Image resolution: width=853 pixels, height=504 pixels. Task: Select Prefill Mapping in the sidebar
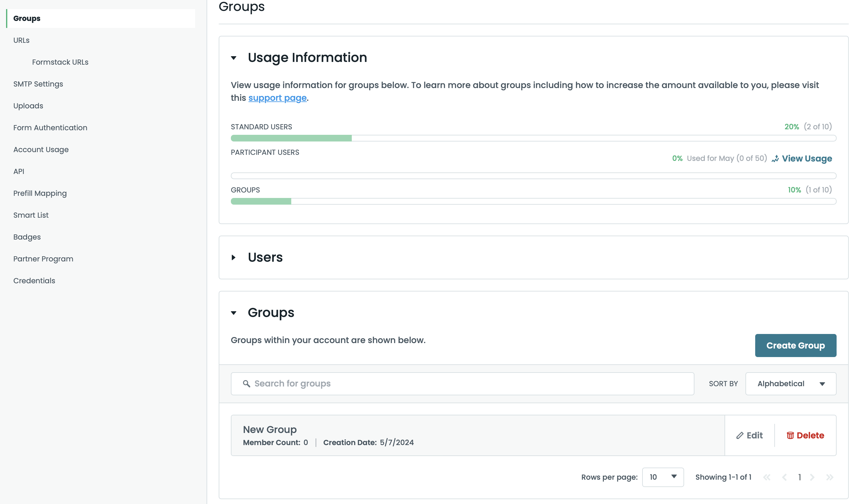[x=40, y=193]
